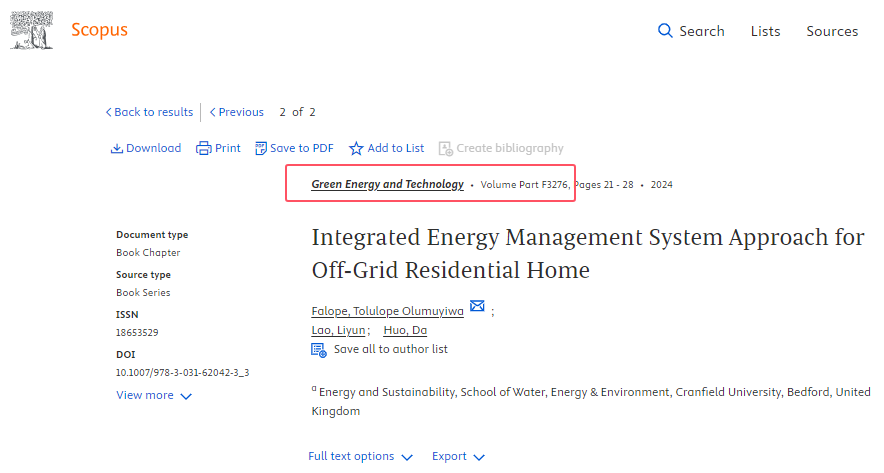
Task: Click the Download icon
Action: tap(116, 148)
